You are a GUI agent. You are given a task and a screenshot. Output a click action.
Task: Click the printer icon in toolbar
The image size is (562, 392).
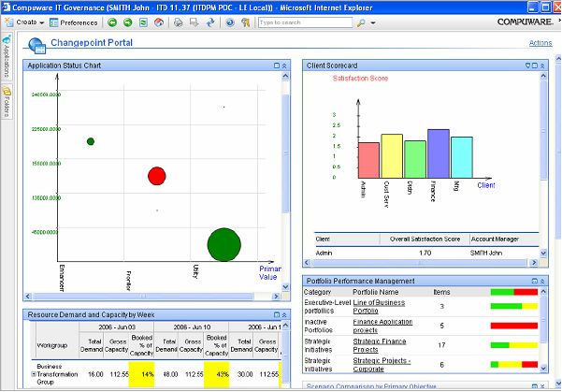click(178, 22)
